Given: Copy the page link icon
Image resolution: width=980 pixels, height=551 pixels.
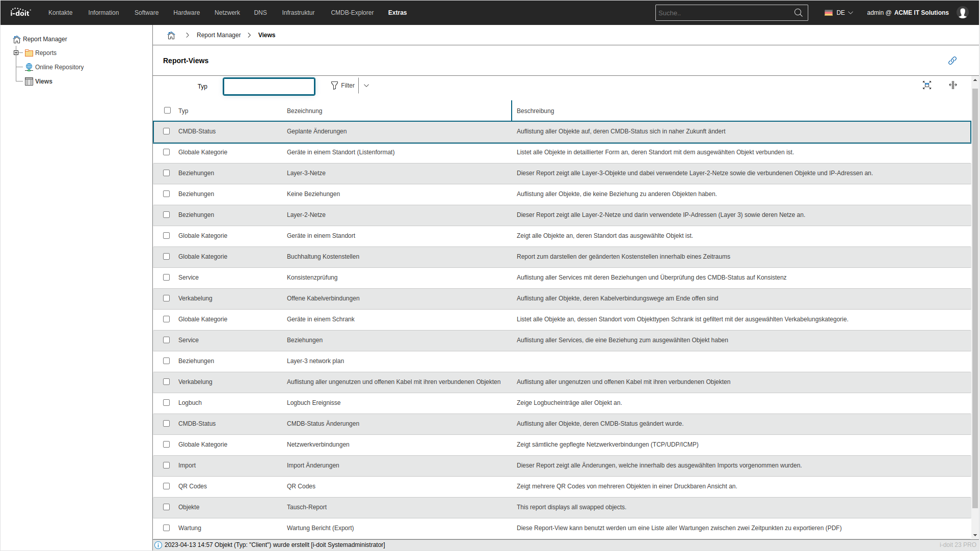Looking at the screenshot, I should [952, 61].
